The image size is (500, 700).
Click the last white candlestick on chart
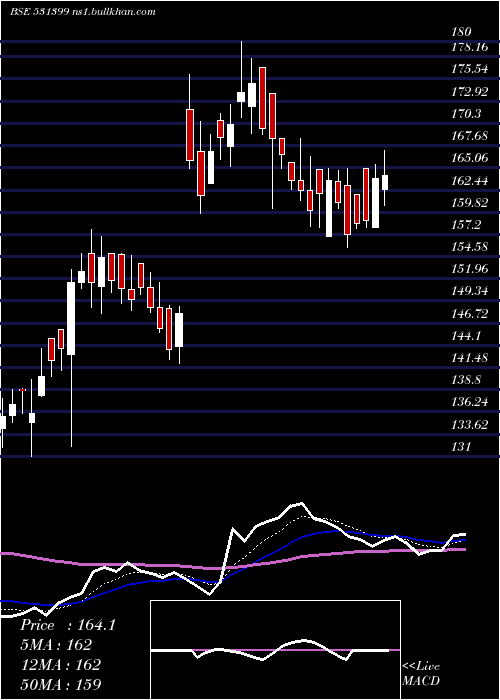click(385, 183)
